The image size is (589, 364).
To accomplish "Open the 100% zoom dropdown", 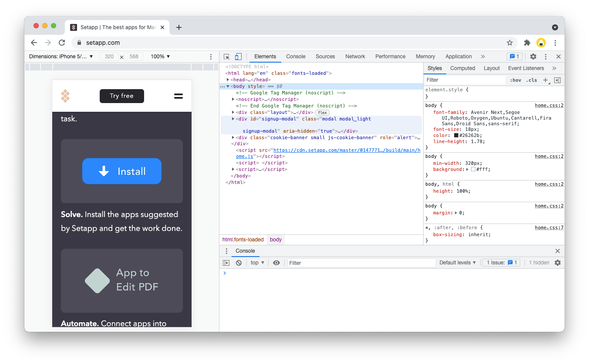I will click(x=160, y=57).
